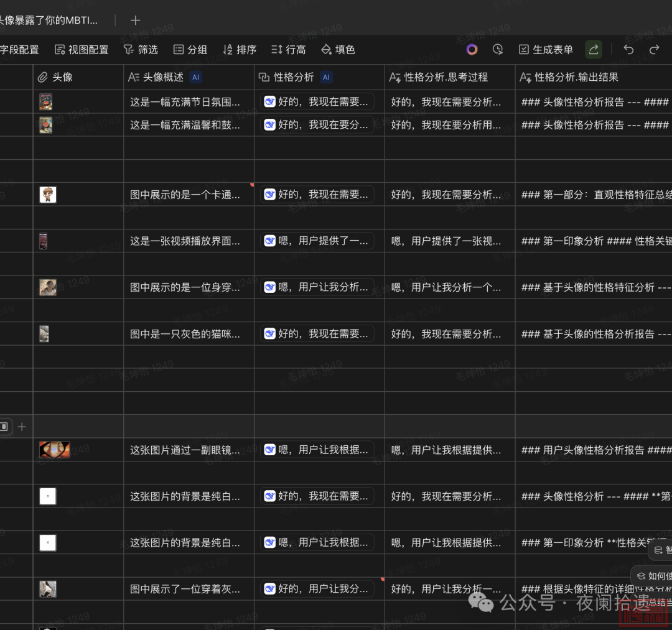672x630 pixels.
Task: Add a new row with plus button
Action: [x=22, y=427]
